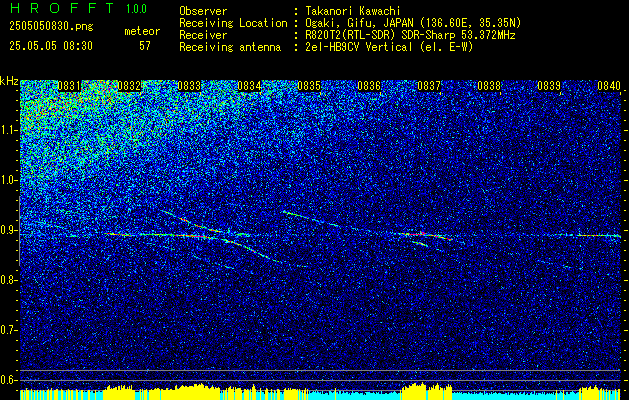Click the 0839 time marker
629x400 pixels.
pos(549,86)
